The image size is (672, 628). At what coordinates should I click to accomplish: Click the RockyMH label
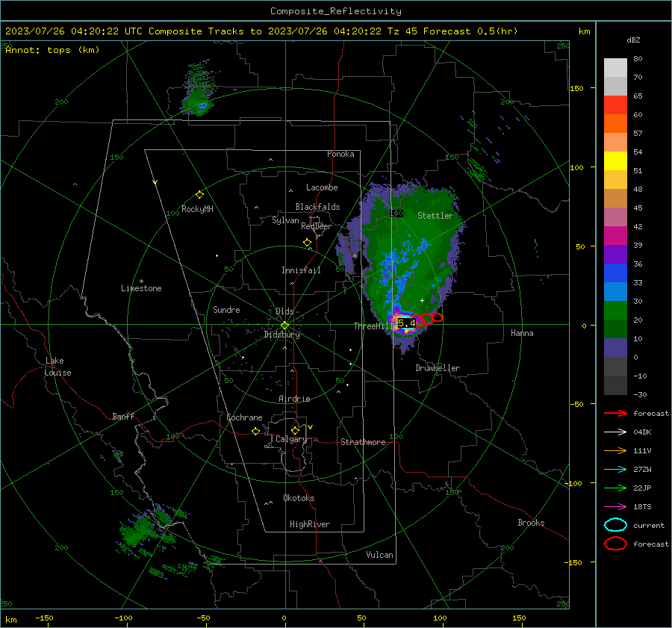coord(197,209)
